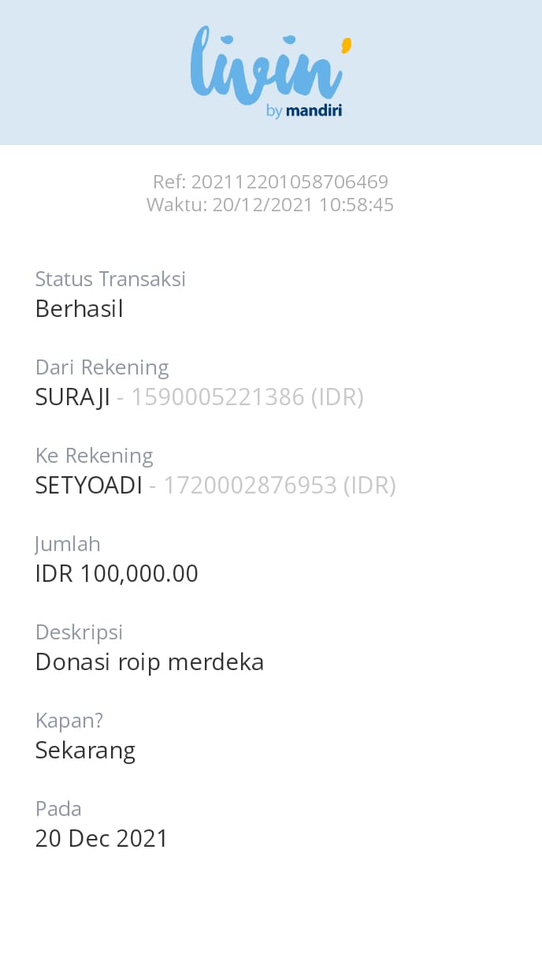
Task: Click the Waktu timestamp 20/12/2021 10:58:45
Action: (303, 206)
